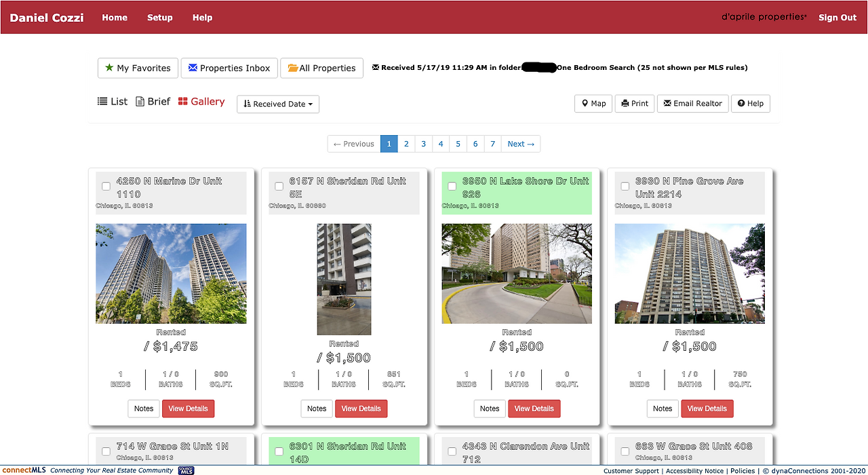Image resolution: width=868 pixels, height=475 pixels.
Task: Select checkbox for 3930 N Pine Grove Ave
Action: (x=625, y=187)
